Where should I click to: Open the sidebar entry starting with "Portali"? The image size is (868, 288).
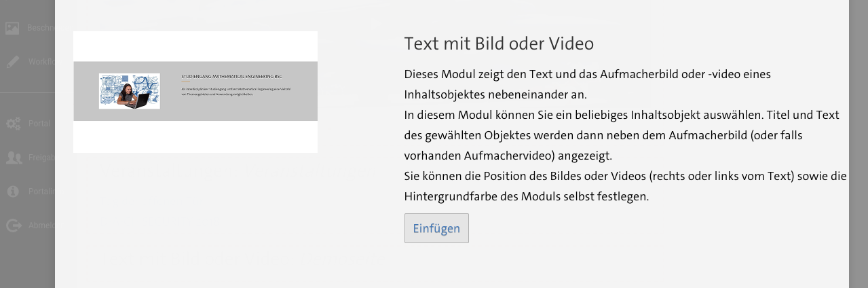pos(41,192)
